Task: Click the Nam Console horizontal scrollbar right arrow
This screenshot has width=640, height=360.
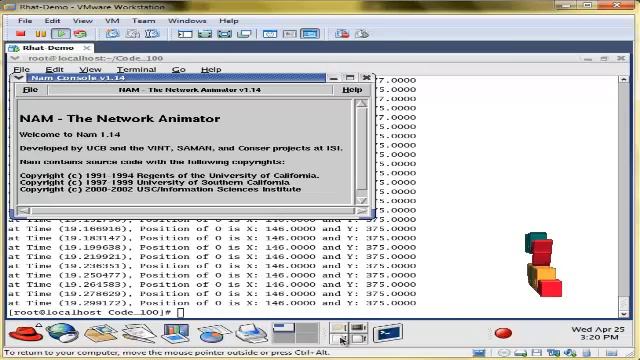Action: pos(362,211)
